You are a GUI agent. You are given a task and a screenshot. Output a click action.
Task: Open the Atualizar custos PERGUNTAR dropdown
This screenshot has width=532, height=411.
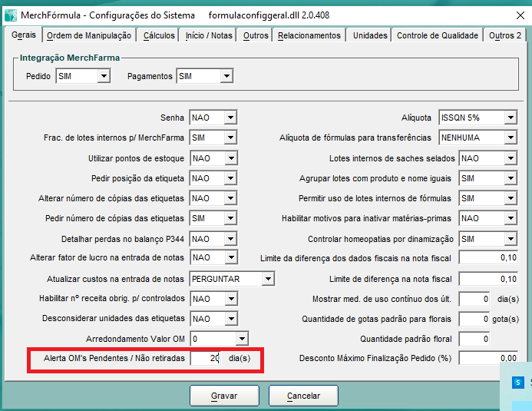[x=267, y=278]
